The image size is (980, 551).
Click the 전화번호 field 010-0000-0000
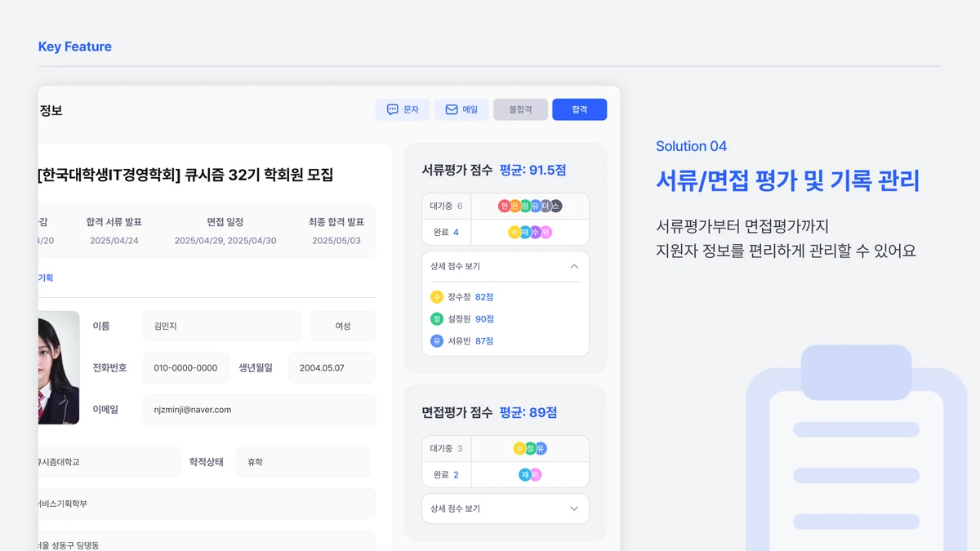point(186,368)
